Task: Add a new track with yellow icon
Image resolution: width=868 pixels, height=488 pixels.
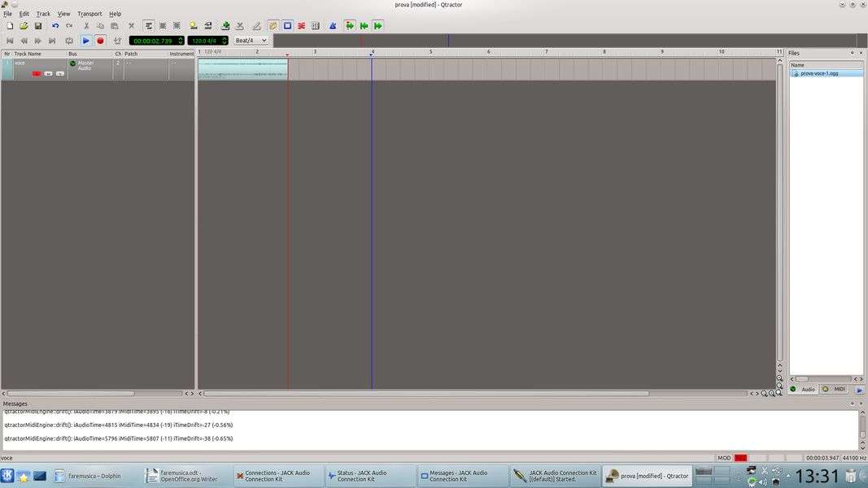Action: point(193,25)
